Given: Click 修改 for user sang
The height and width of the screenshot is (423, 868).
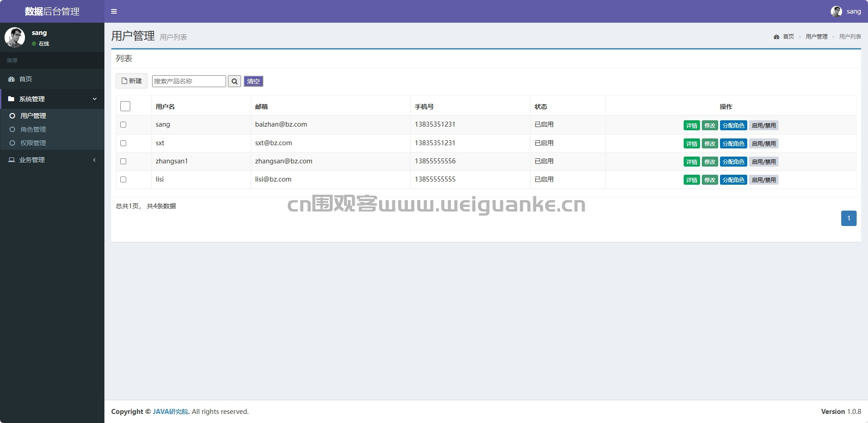Looking at the screenshot, I should 710,126.
